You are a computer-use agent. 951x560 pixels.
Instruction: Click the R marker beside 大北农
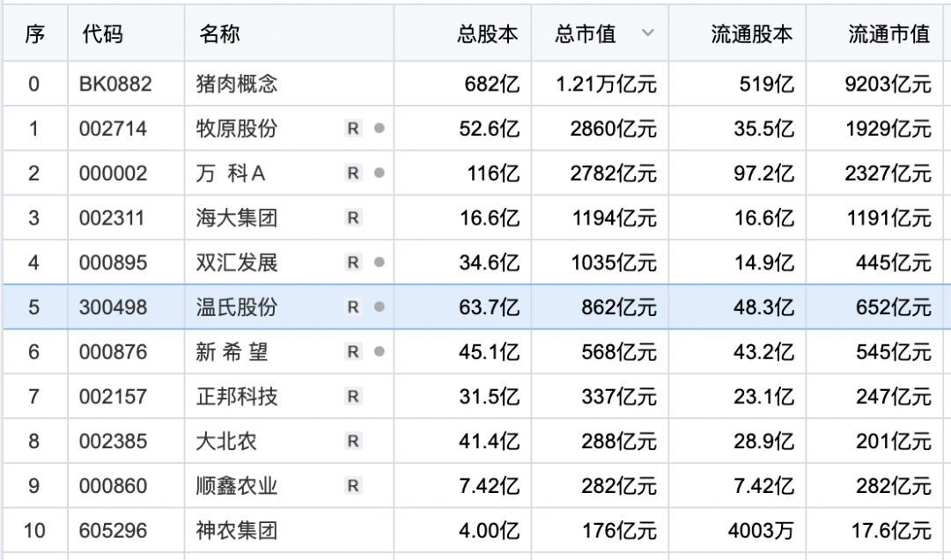coord(352,441)
